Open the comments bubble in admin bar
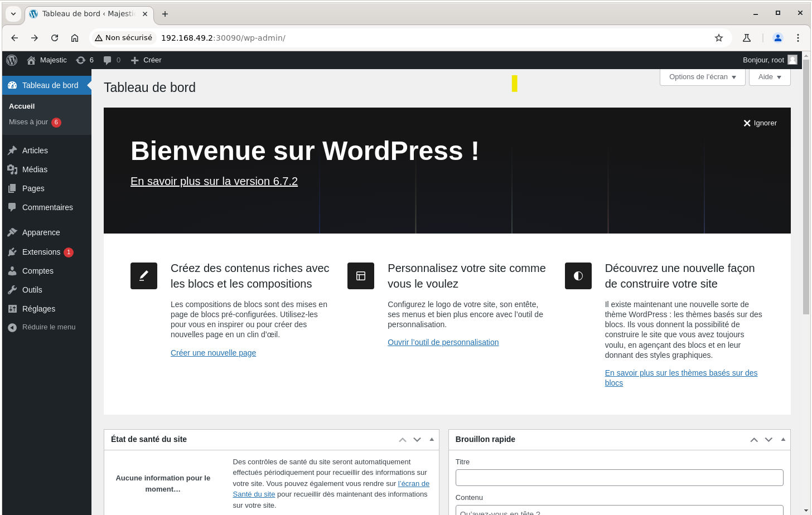Viewport: 812px width, 515px height. tap(108, 60)
